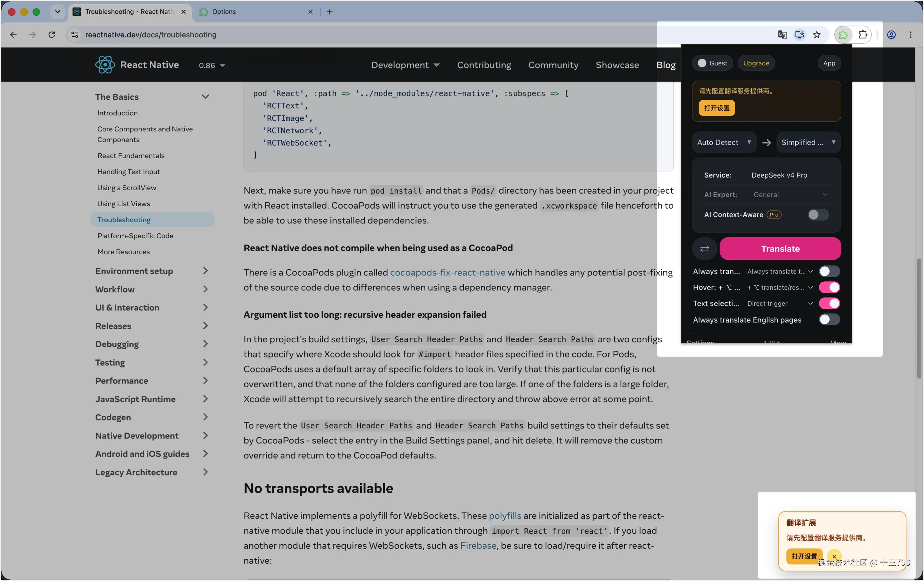Open the cocoapods-fix-react-native link
Viewport: 924px width, 581px height.
pyautogui.click(x=447, y=272)
